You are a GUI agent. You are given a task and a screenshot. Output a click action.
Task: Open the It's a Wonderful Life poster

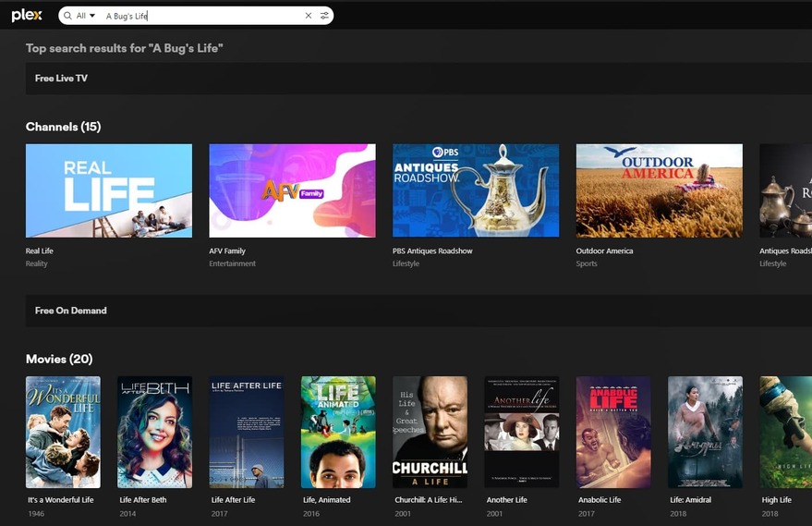63,432
